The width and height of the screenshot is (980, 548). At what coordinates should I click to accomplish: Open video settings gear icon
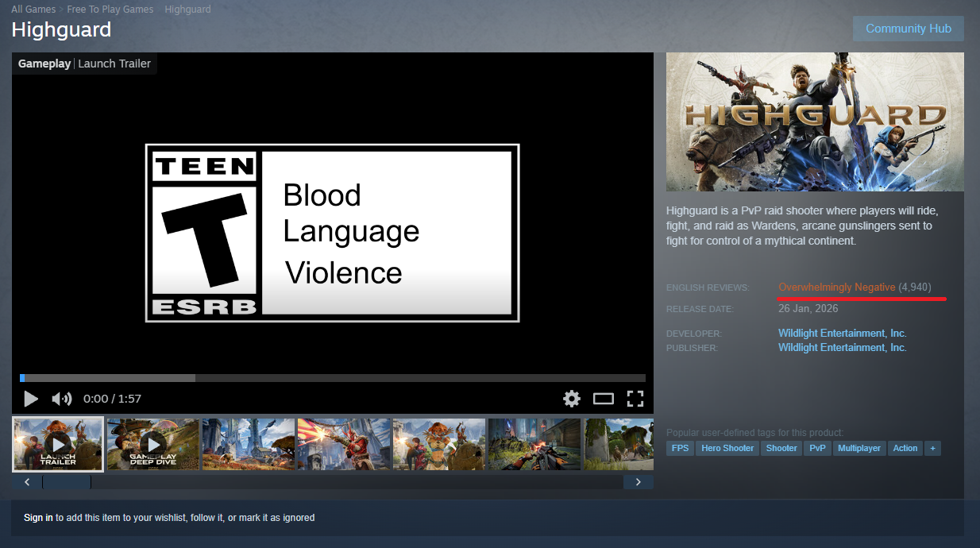click(572, 399)
